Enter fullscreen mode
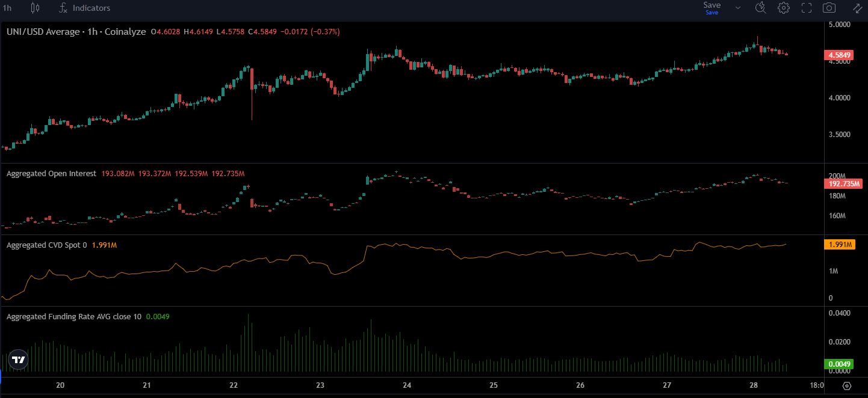The image size is (868, 398). pyautogui.click(x=807, y=8)
